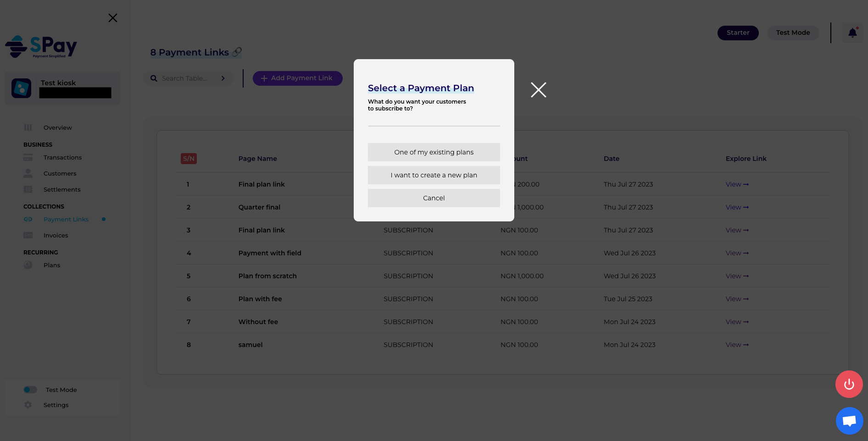Open Settings in the sidebar

click(x=56, y=405)
